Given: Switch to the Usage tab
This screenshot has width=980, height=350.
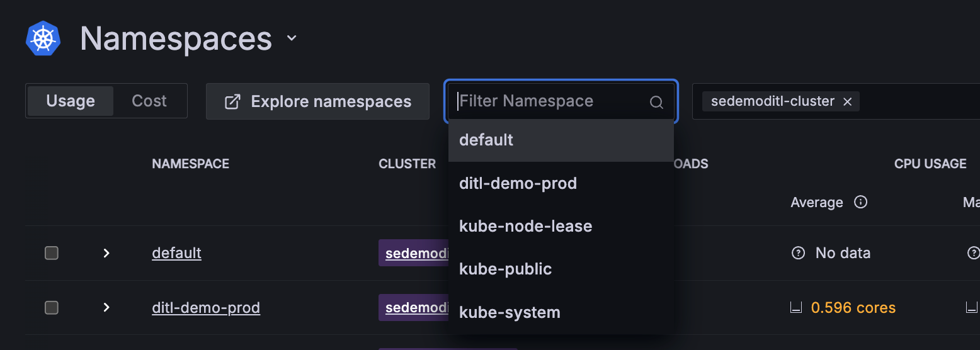Looking at the screenshot, I should pos(71,101).
